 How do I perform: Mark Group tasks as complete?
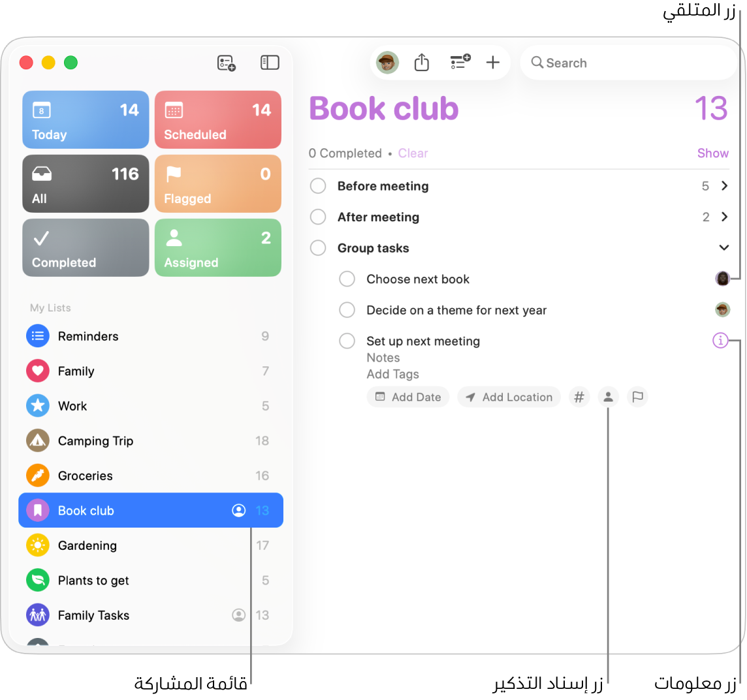pyautogui.click(x=318, y=247)
